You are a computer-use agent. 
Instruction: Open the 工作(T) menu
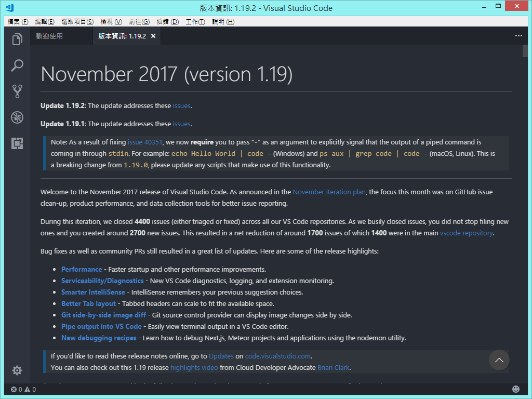coord(195,22)
